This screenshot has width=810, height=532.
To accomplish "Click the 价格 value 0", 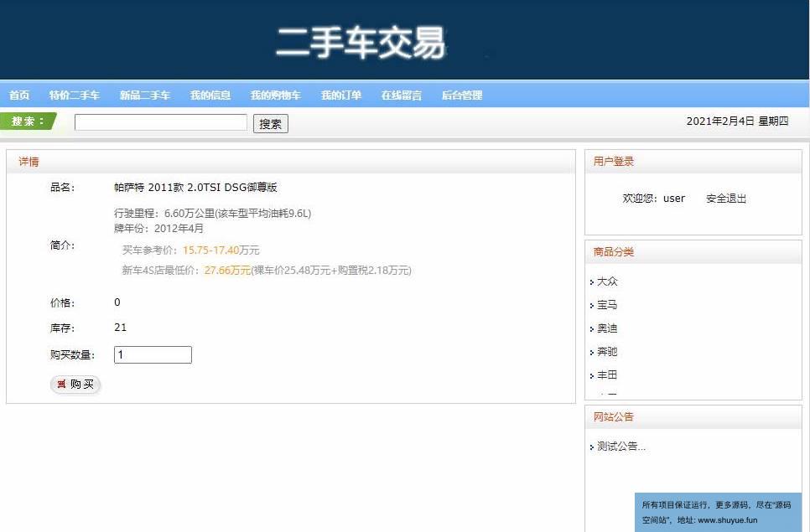I will tap(117, 302).
